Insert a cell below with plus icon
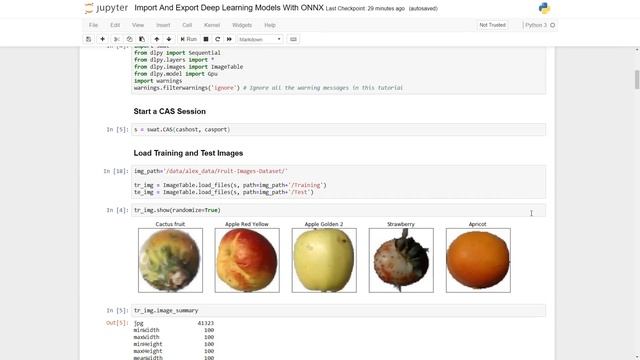The width and height of the screenshot is (640, 360). (102, 39)
